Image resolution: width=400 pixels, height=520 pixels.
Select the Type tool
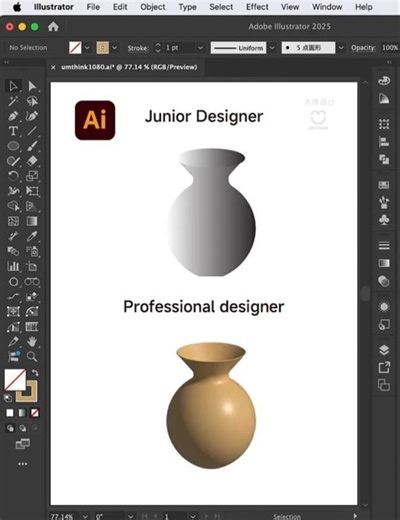coord(13,131)
